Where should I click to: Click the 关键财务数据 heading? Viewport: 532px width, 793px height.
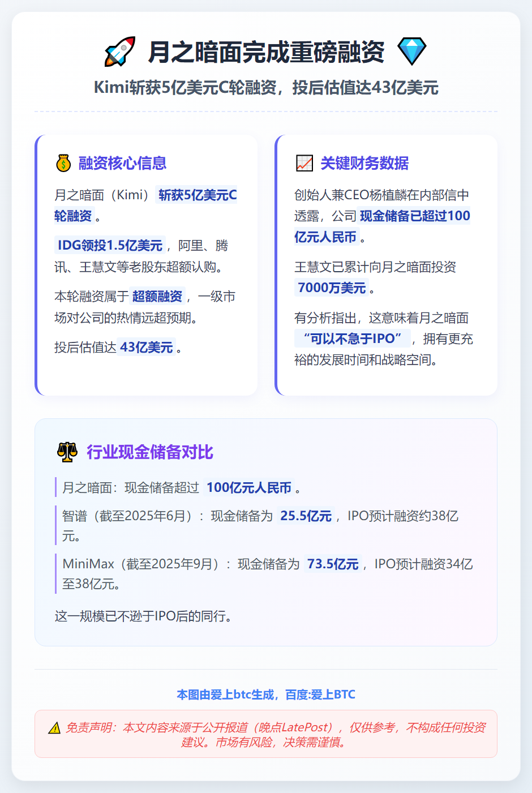[x=364, y=163]
